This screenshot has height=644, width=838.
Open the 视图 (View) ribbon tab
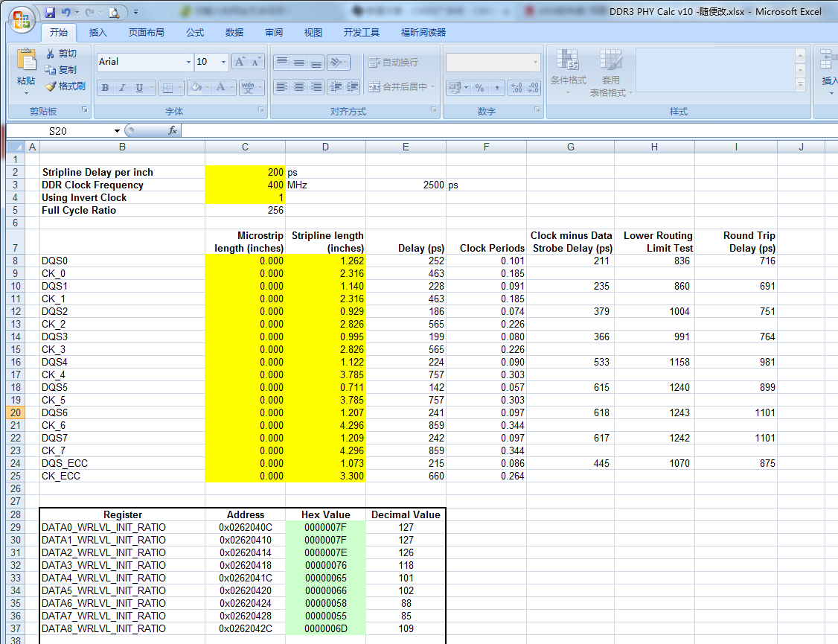point(313,32)
